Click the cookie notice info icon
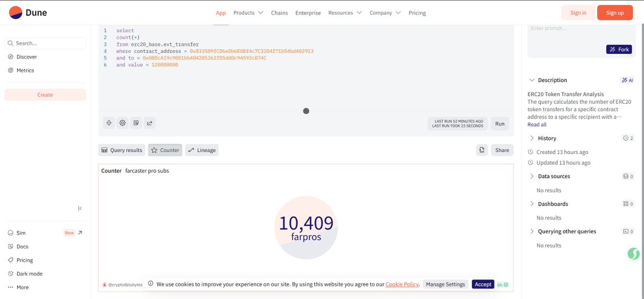This screenshot has height=299, width=644. (x=151, y=283)
